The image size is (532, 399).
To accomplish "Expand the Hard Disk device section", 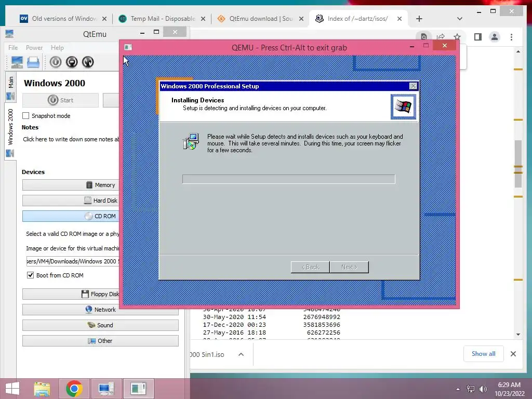I will pyautogui.click(x=71, y=201).
